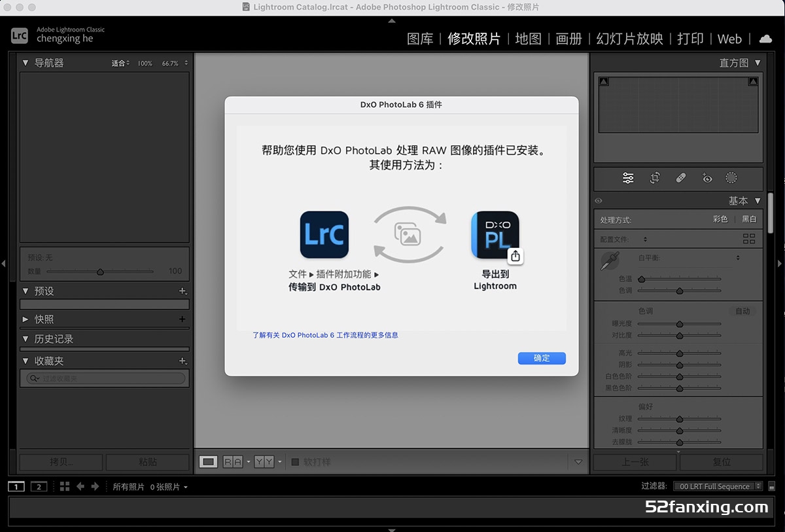This screenshot has height=532, width=785.
Task: Toggle shadow clipping indicator in histogram
Action: point(604,82)
